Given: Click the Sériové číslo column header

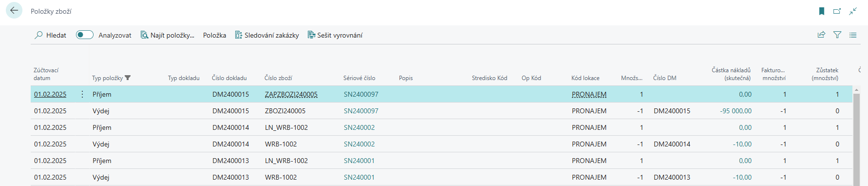Looking at the screenshot, I should click(359, 78).
